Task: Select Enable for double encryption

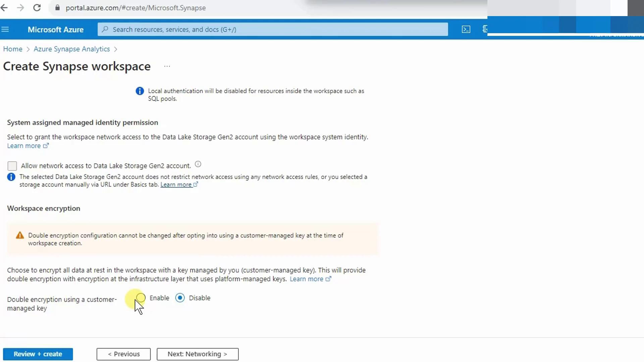Action: pyautogui.click(x=141, y=298)
